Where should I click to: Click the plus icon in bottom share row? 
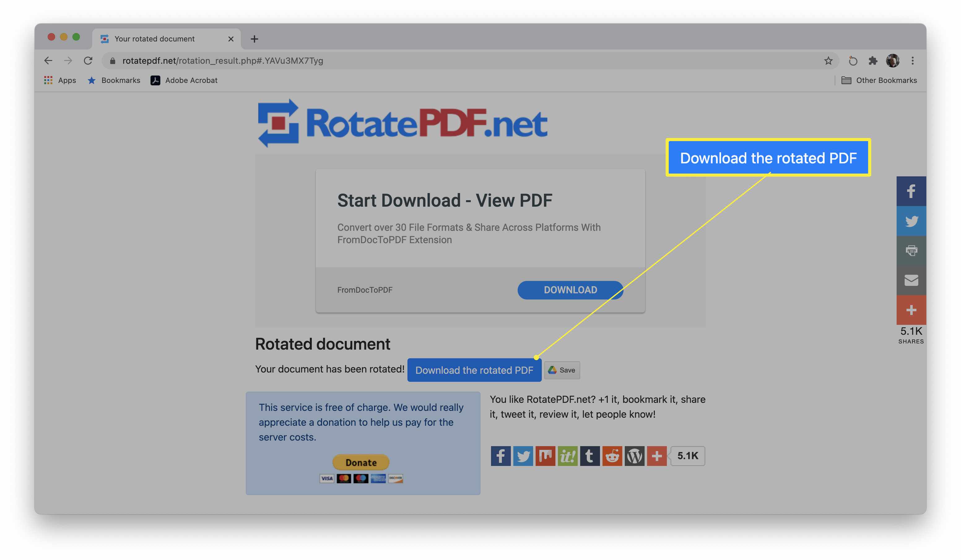click(x=657, y=456)
